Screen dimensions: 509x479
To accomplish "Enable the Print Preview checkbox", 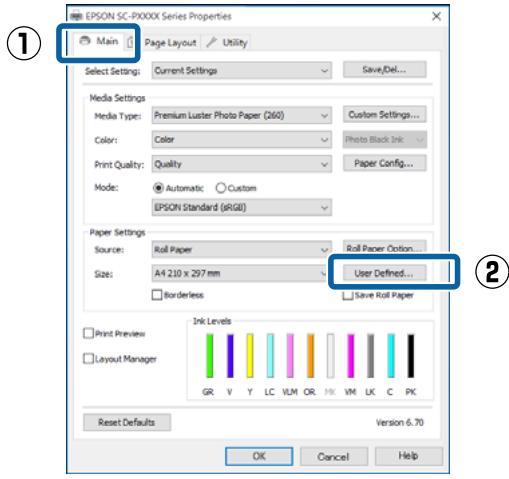I will click(88, 333).
